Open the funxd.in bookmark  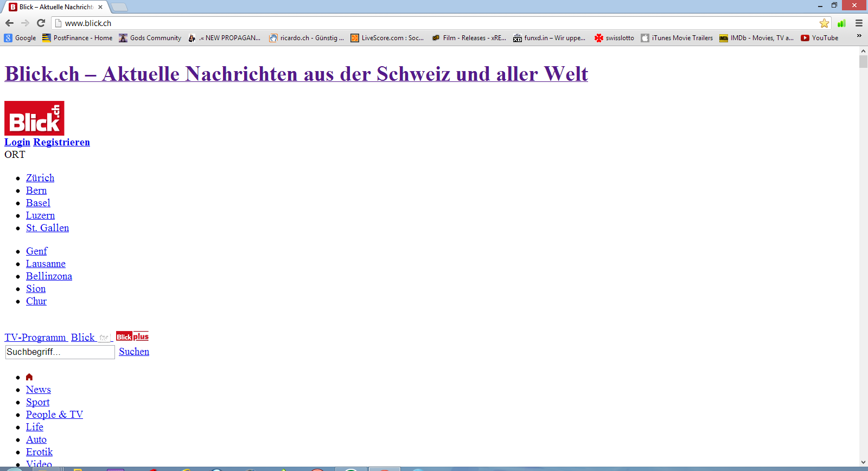coord(550,38)
